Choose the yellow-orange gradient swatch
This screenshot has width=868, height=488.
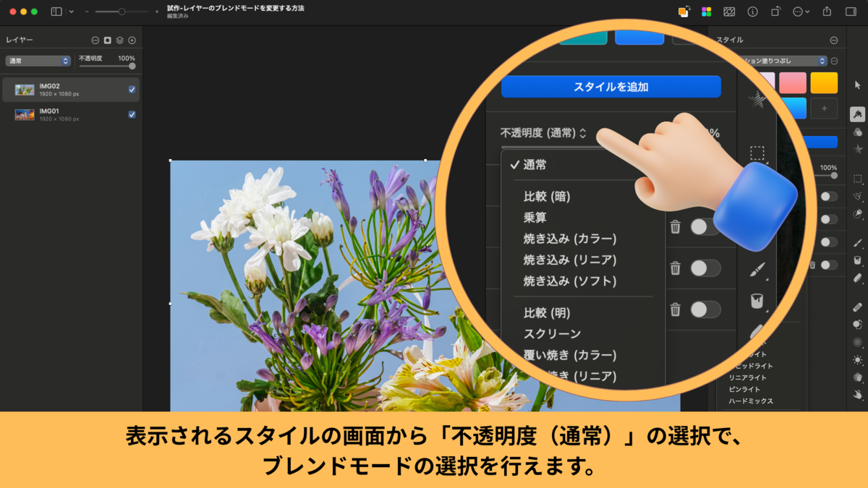(x=824, y=82)
